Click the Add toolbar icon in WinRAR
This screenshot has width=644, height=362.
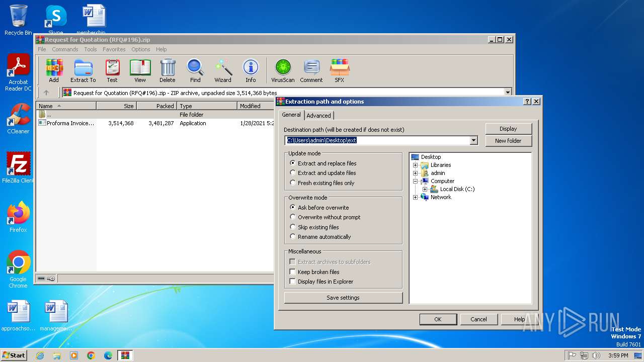point(54,71)
